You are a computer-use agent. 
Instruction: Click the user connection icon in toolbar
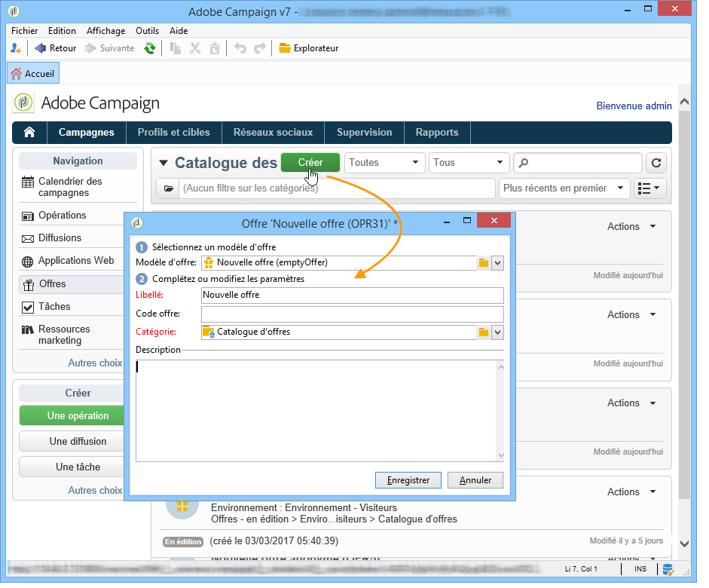point(16,48)
